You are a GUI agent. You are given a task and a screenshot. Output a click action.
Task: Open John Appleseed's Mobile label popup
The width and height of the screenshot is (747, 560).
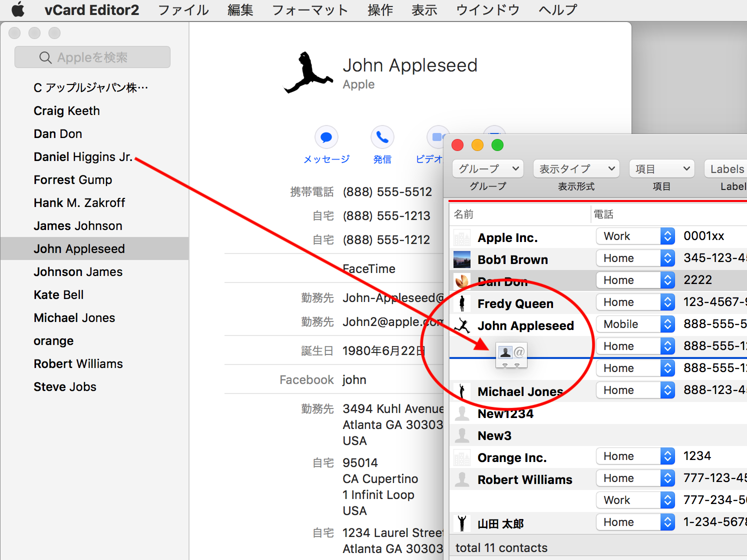(635, 324)
